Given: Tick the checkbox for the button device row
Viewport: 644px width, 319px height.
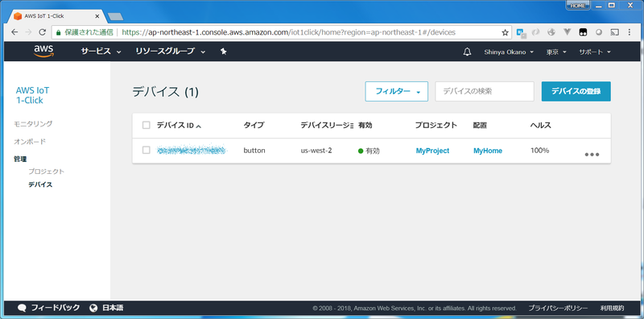Looking at the screenshot, I should 147,151.
